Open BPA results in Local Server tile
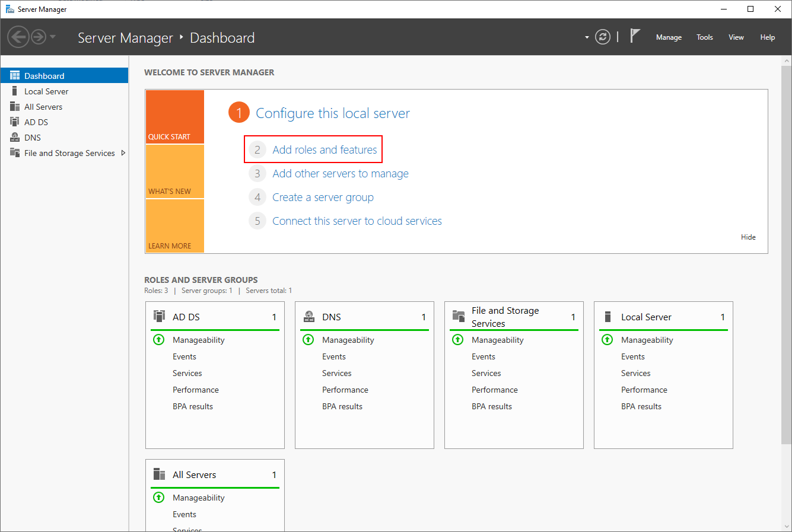Screen dimensions: 792x532 [x=641, y=406]
